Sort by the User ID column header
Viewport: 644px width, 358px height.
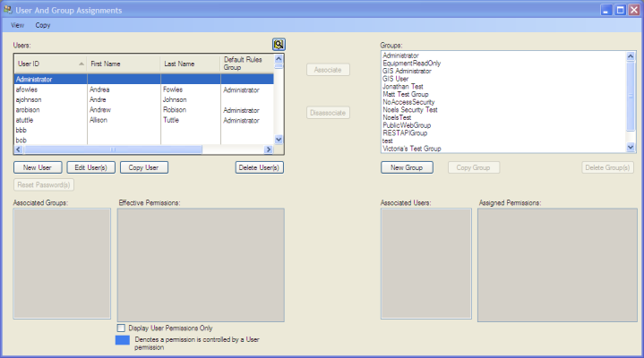tap(50, 64)
